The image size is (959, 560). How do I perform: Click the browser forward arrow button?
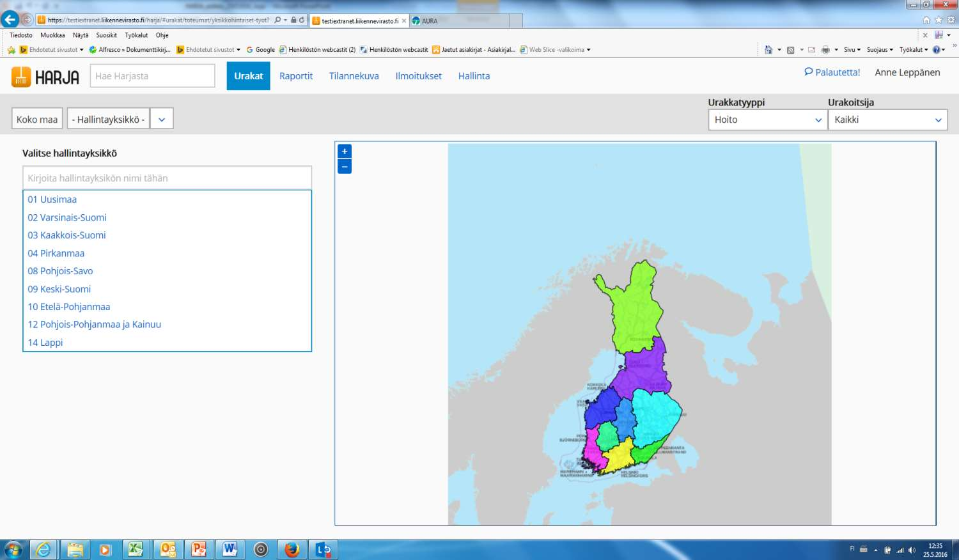pos(27,20)
